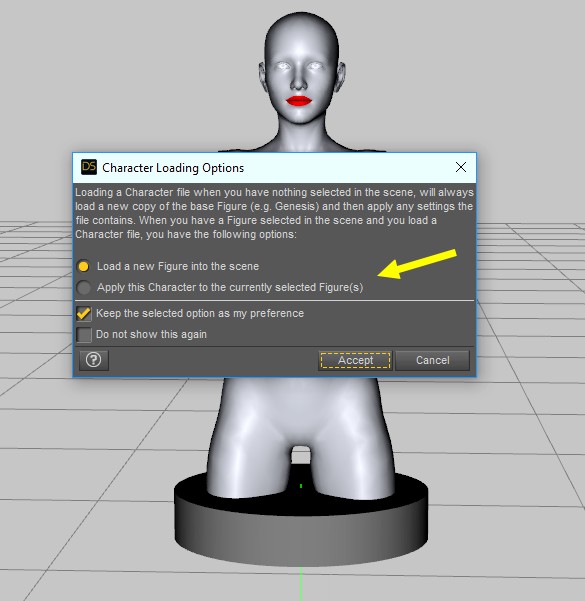Click the DS Daz Studio title bar icon
Viewport: 585px width, 601px height.
click(89, 167)
